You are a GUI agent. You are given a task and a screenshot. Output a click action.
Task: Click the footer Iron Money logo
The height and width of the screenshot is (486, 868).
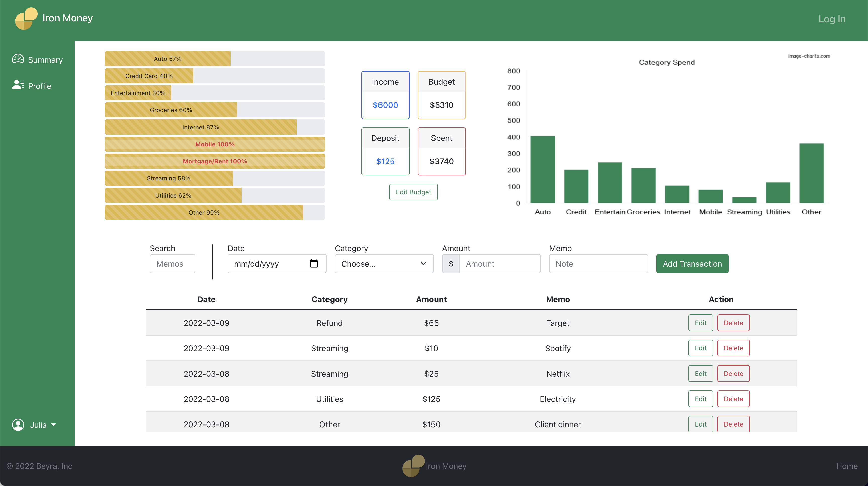[x=413, y=466]
